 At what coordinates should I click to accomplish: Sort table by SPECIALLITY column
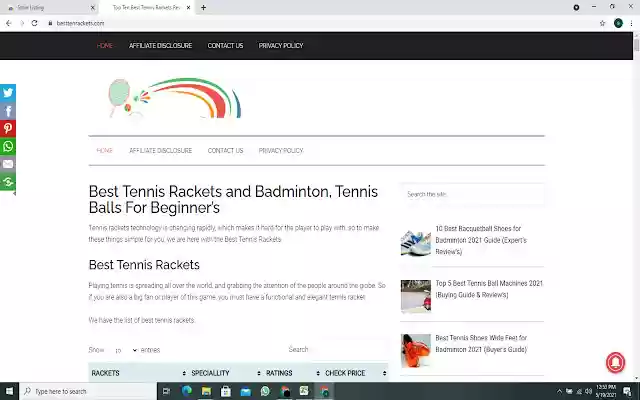[x=226, y=373]
